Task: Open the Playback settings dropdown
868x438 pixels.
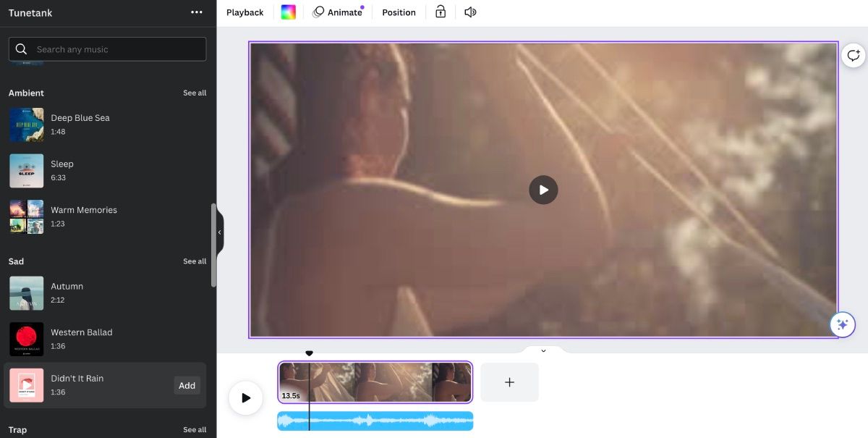Action: pos(244,12)
